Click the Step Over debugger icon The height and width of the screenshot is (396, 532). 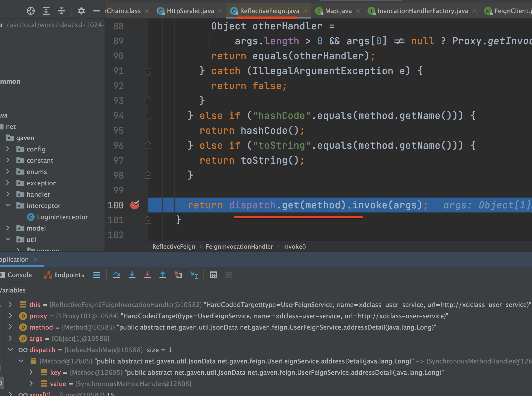point(116,275)
